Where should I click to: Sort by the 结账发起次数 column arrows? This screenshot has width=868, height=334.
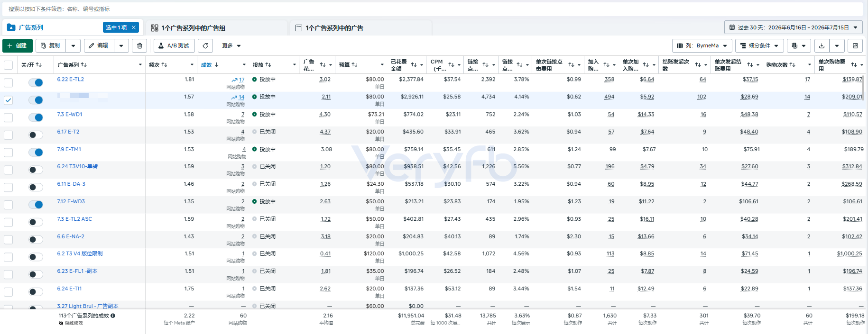(x=698, y=65)
